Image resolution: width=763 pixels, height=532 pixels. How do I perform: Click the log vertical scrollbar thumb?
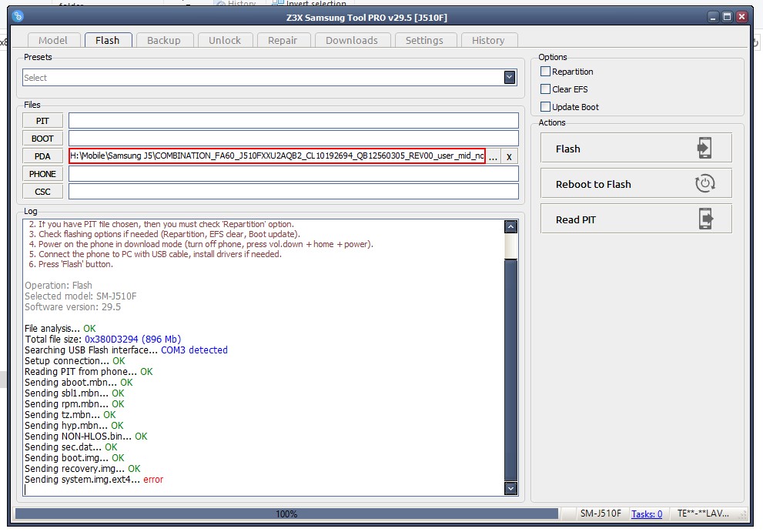click(x=510, y=370)
